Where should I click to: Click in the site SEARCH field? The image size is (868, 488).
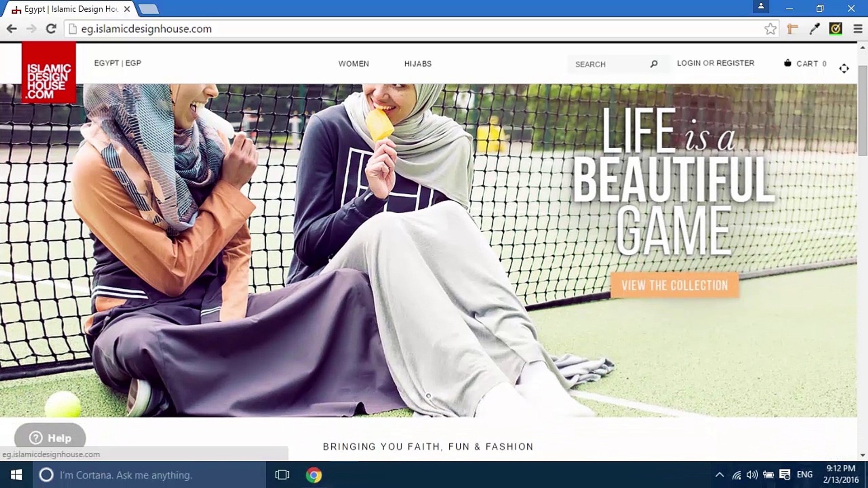[x=608, y=64]
